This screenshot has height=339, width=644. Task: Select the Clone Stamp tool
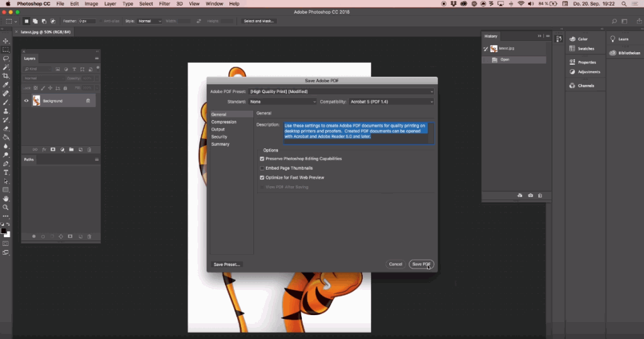[6, 111]
